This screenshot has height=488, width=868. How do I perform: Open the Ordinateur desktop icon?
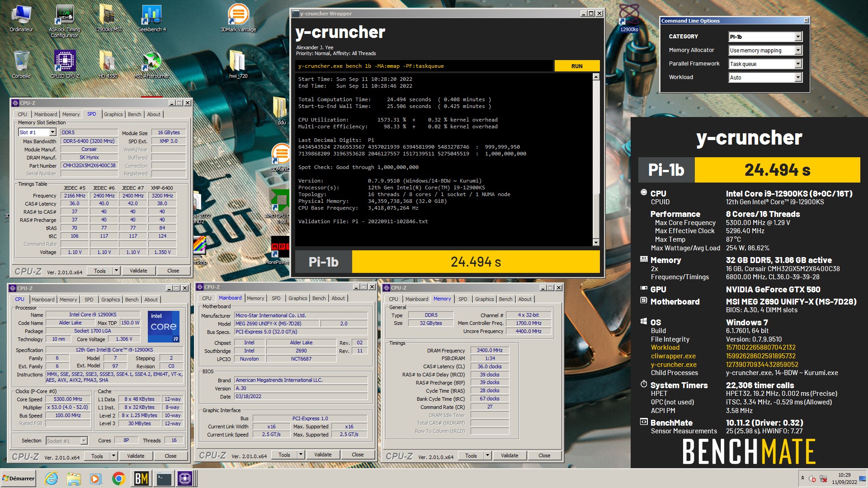21,19
